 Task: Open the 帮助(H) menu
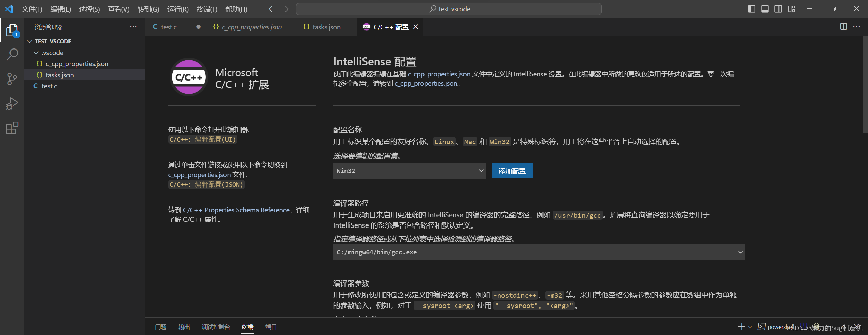click(x=236, y=9)
